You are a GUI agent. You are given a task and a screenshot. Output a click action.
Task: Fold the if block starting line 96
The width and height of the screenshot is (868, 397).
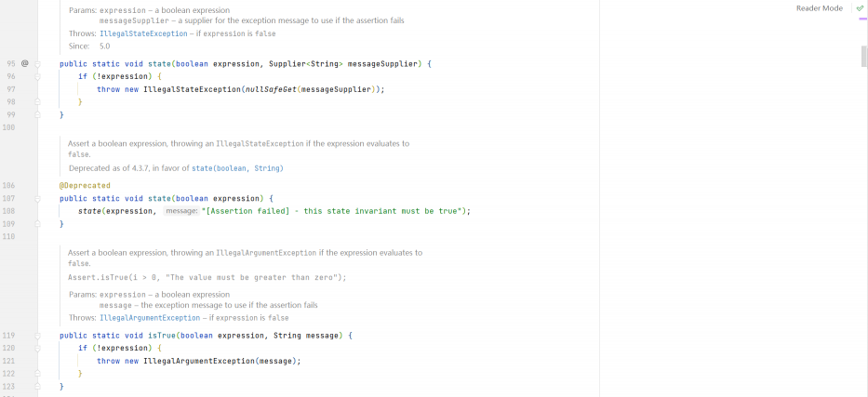(x=38, y=76)
